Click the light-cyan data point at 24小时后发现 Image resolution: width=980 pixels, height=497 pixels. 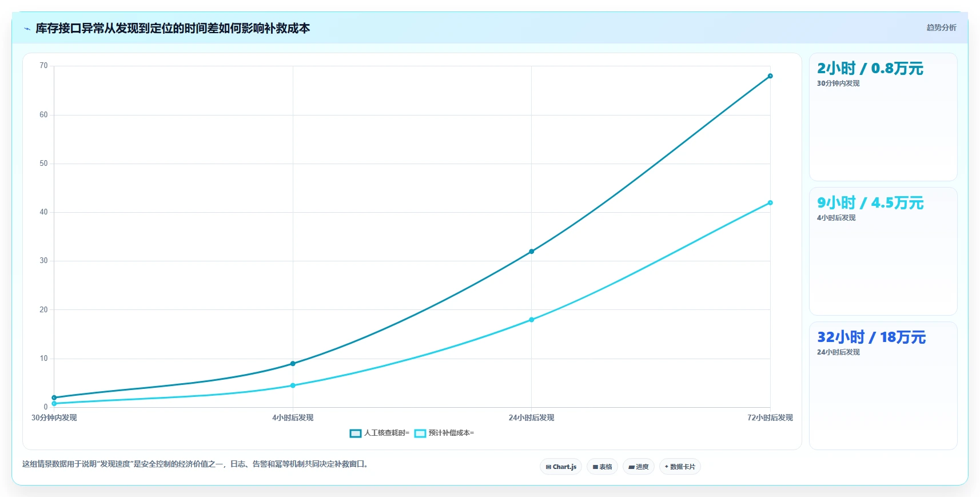[532, 320]
